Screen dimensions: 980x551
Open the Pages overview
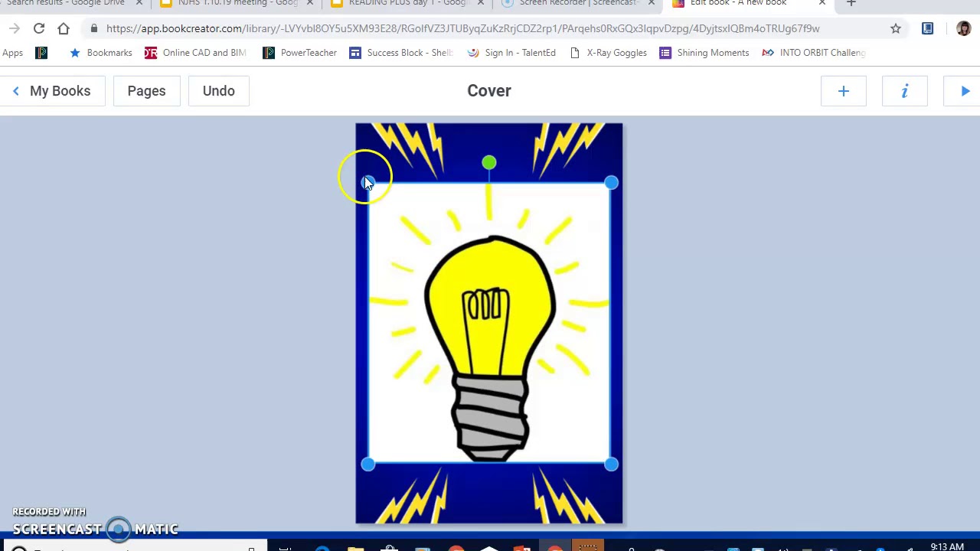pos(146,91)
